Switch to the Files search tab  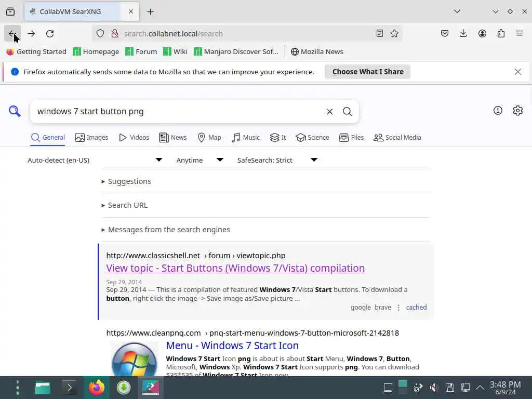(351, 137)
